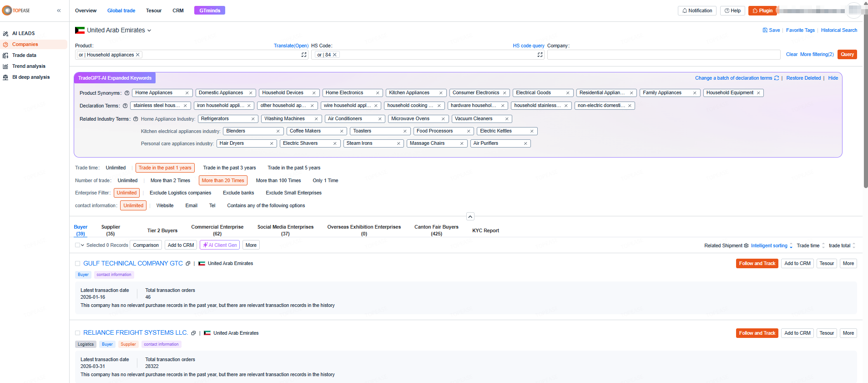Collapse the left sidebar with double chevron

pyautogui.click(x=59, y=10)
